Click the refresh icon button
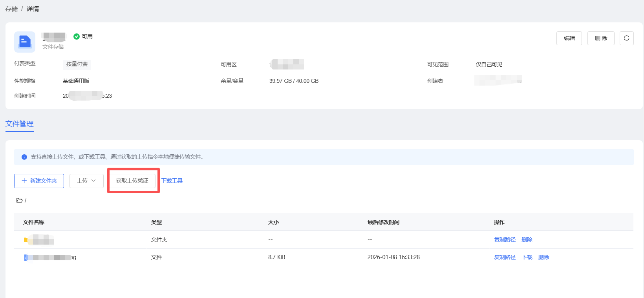This screenshot has height=298, width=644. (626, 38)
